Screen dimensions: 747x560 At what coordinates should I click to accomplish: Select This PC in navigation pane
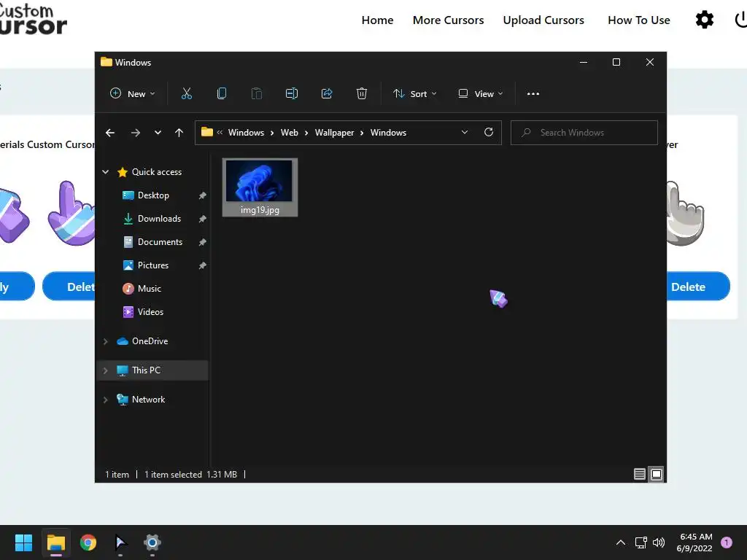point(153,370)
